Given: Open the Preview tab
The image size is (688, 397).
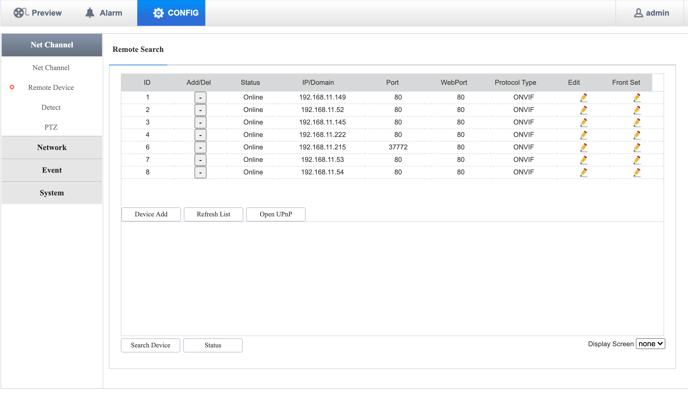Looking at the screenshot, I should coord(37,13).
